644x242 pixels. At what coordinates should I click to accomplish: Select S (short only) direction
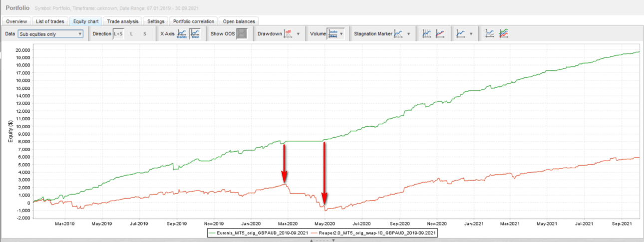click(x=145, y=34)
